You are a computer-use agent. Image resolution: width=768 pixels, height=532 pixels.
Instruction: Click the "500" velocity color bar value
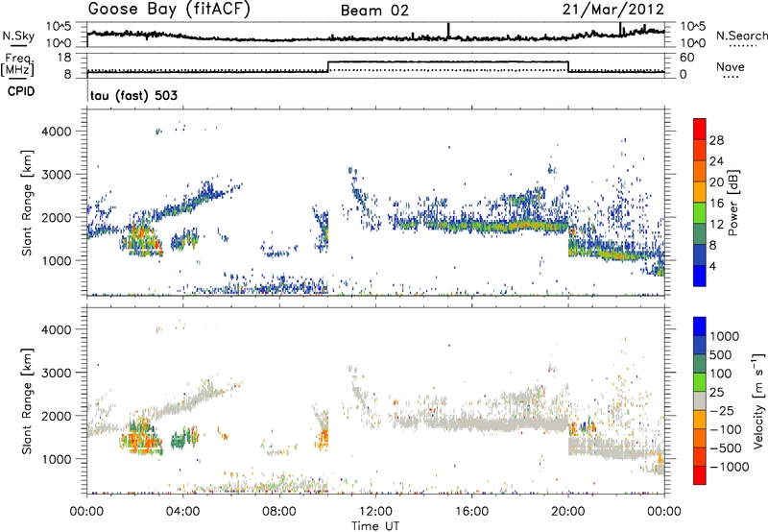721,354
